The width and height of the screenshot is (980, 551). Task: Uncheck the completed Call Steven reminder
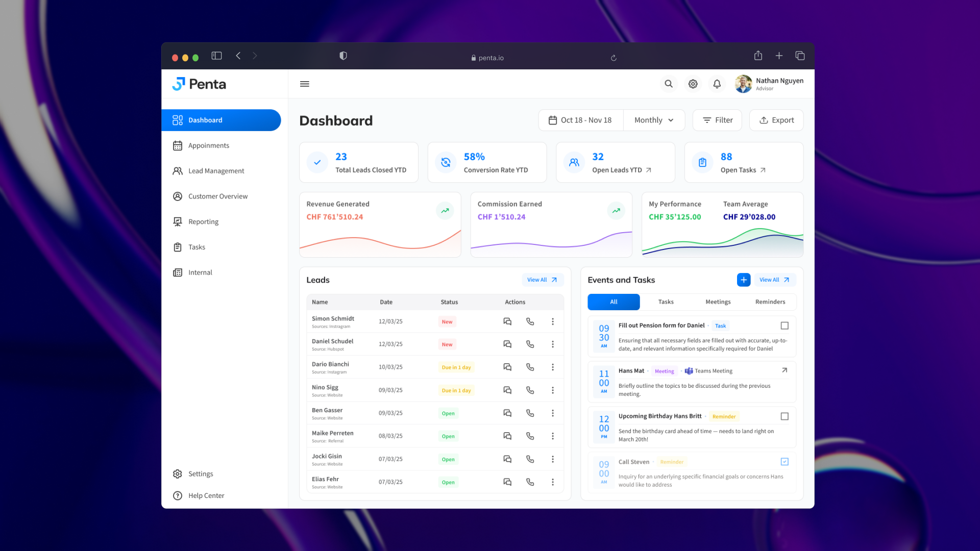(x=785, y=461)
